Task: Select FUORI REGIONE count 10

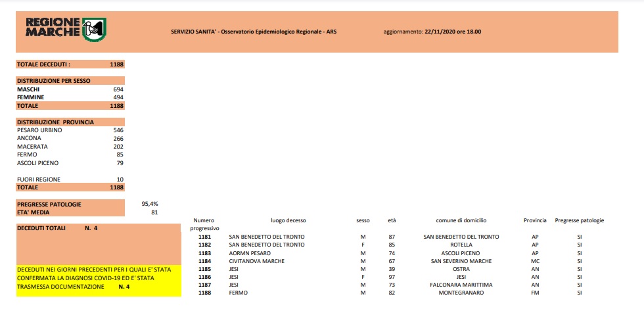Action: click(x=120, y=180)
